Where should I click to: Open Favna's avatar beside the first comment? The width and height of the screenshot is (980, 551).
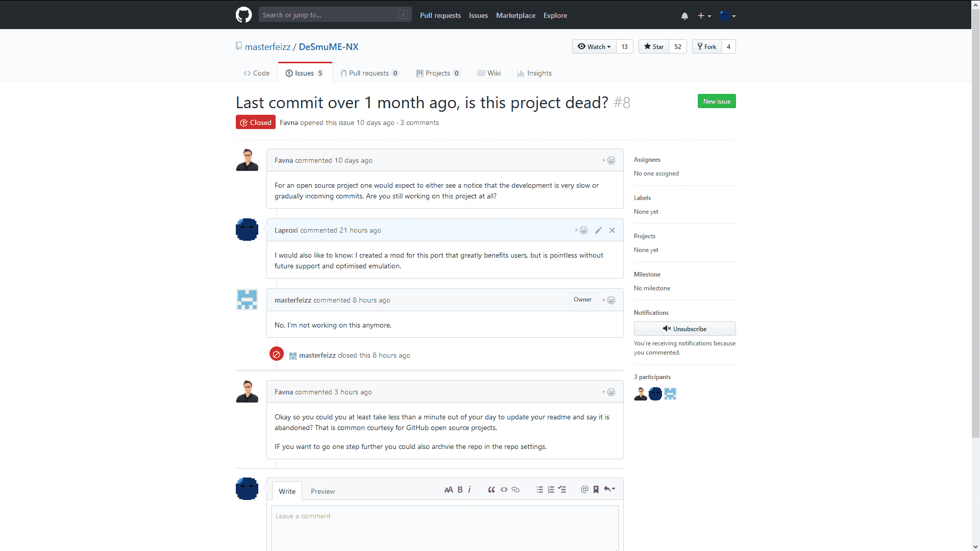(x=247, y=160)
